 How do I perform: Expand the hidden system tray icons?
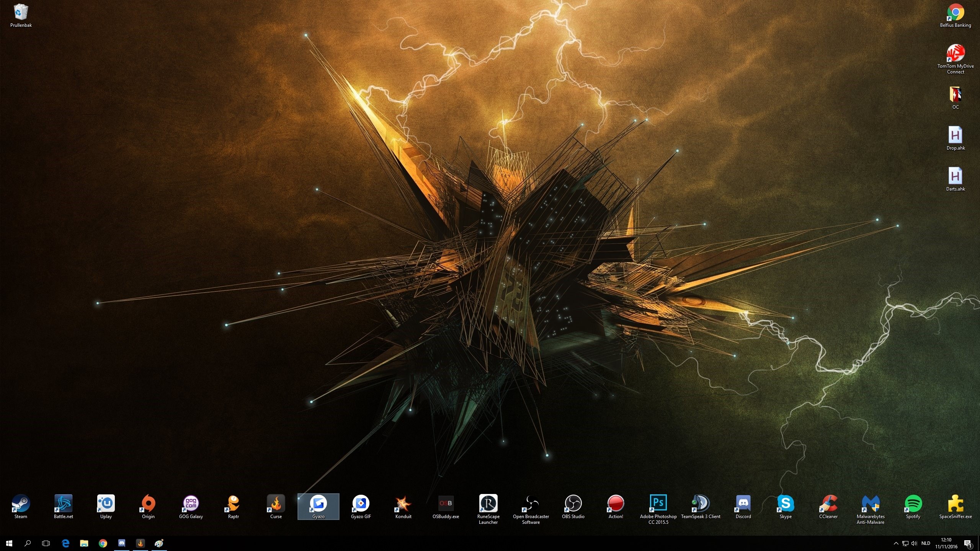896,543
